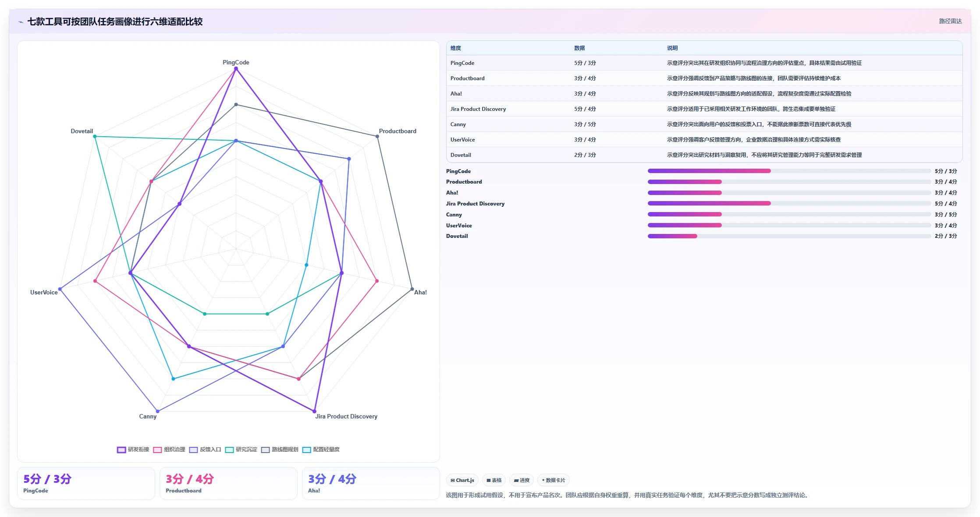Click the violet data point at Canny axis tip
This screenshot has width=980, height=517.
(x=158, y=411)
